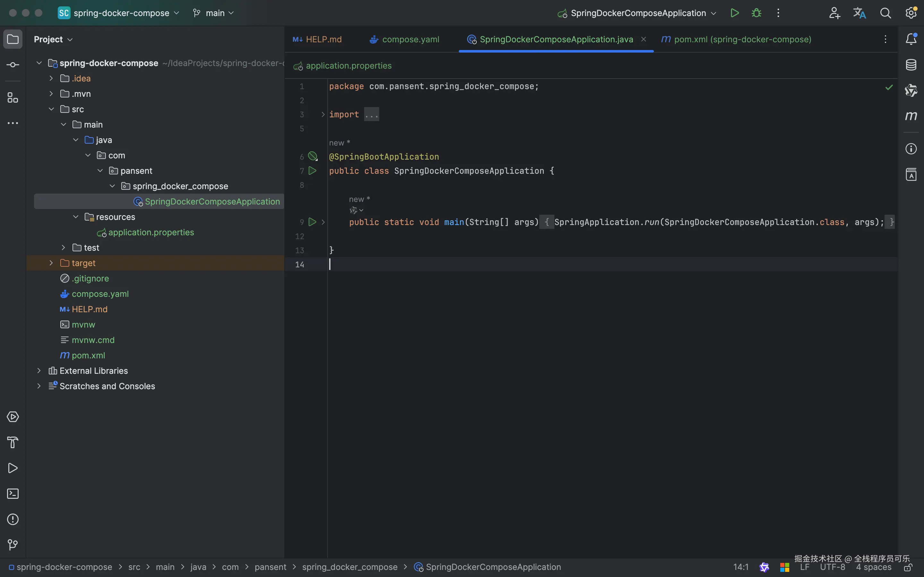The image size is (924, 577).
Task: Click run gutter icon beside main method
Action: pos(312,222)
